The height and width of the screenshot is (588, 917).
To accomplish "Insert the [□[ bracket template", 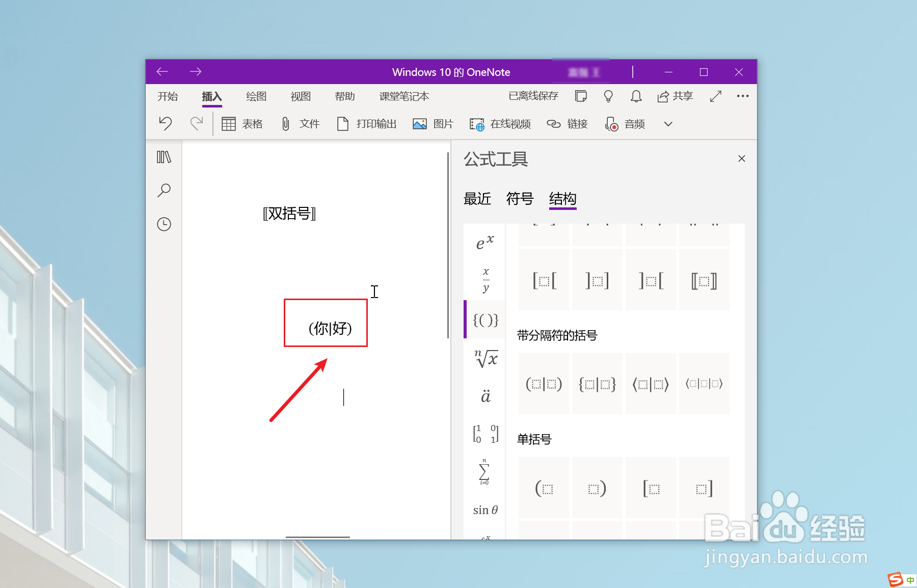I will [x=544, y=280].
